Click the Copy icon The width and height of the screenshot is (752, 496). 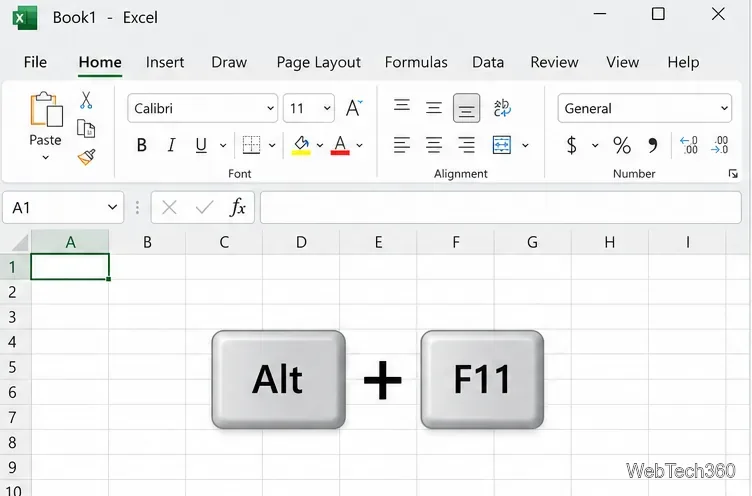pos(86,129)
